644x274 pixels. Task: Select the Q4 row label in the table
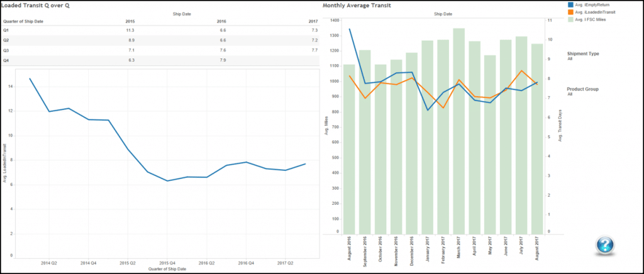(x=6, y=60)
